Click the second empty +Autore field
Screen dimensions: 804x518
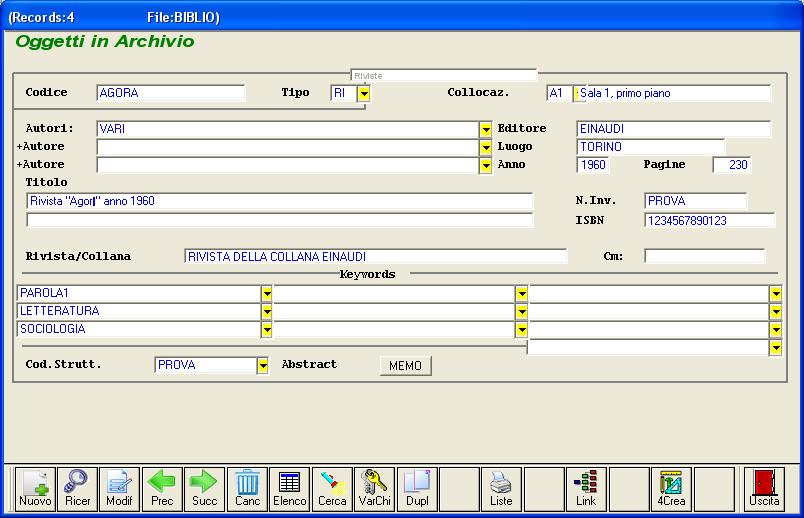pyautogui.click(x=288, y=165)
